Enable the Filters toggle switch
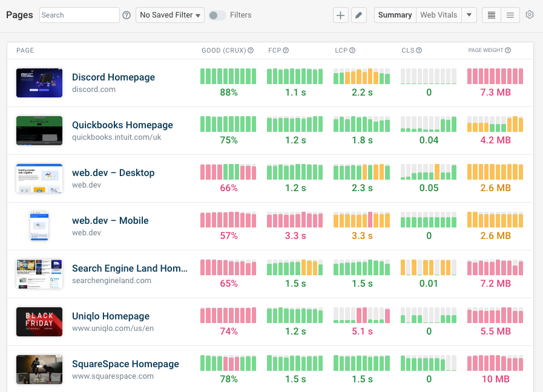 point(216,15)
